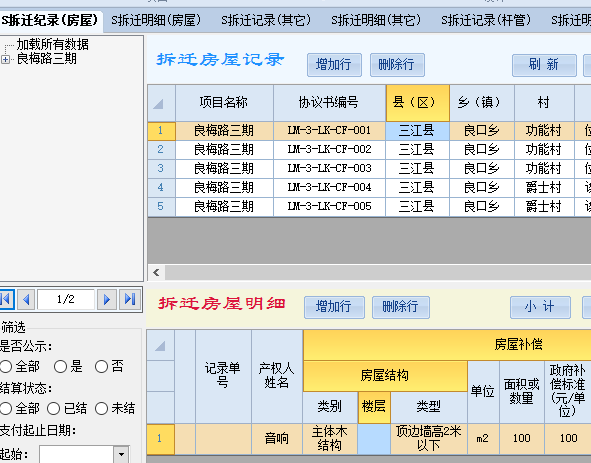Viewport: 591px width, 463px height.
Task: Click 加载所有数据 tree item
Action: pos(52,44)
